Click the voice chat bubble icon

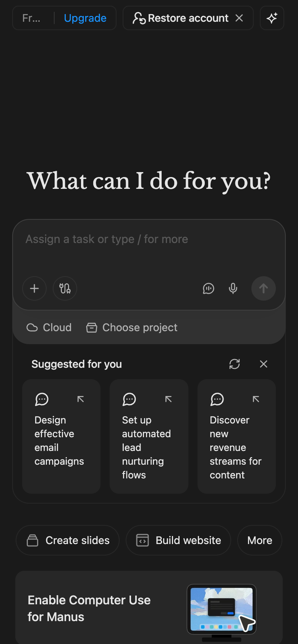(208, 288)
